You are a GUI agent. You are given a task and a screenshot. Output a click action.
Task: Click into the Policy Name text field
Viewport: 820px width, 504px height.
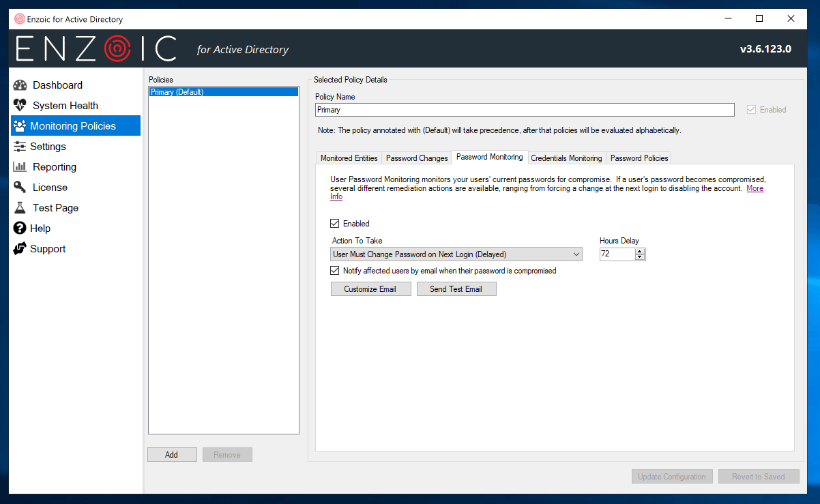tap(524, 110)
